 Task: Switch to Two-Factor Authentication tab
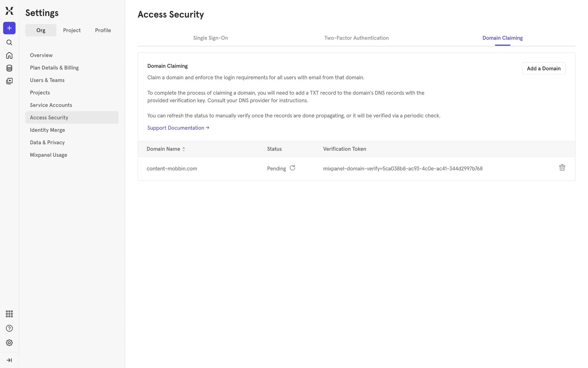356,38
